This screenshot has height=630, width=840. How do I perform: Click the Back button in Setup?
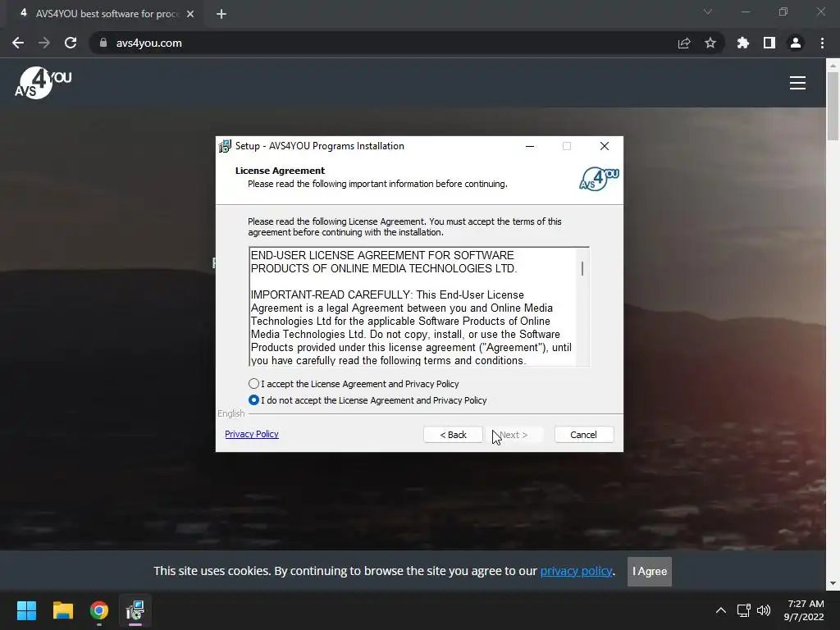tap(453, 435)
